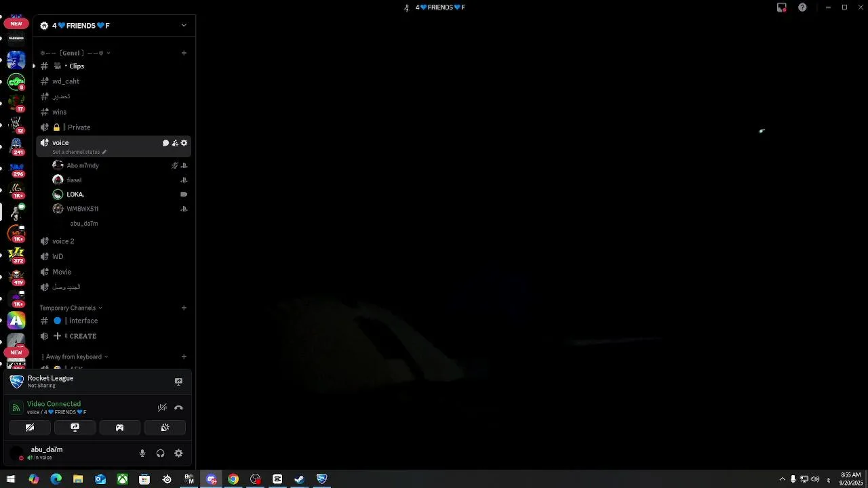The image size is (868, 488).
Task: Open File Explorer from the taskbar
Action: (x=78, y=479)
